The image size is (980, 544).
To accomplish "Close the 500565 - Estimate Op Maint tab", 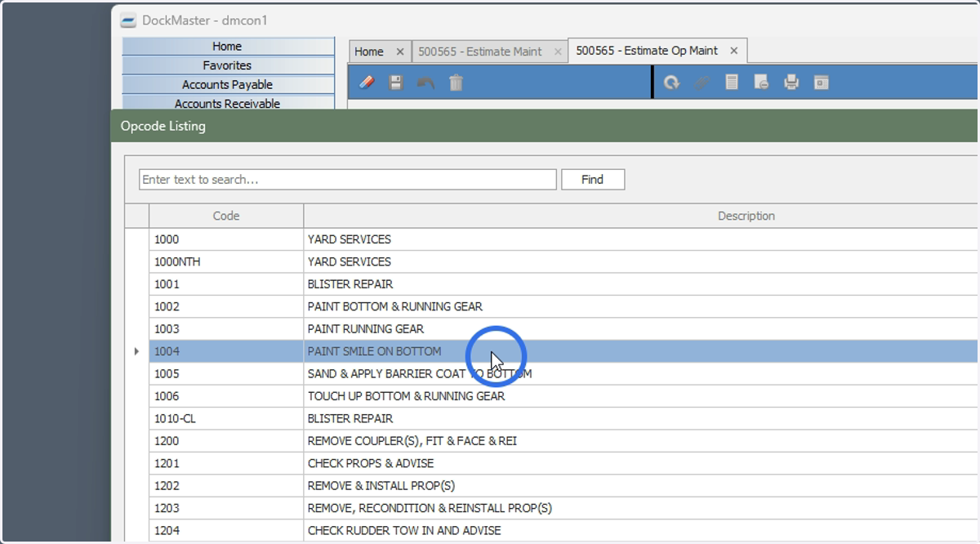I will [733, 51].
